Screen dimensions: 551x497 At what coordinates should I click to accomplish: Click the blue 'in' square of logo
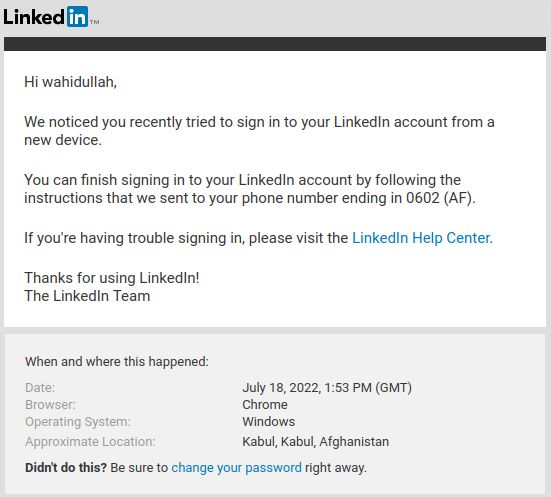pyautogui.click(x=77, y=17)
